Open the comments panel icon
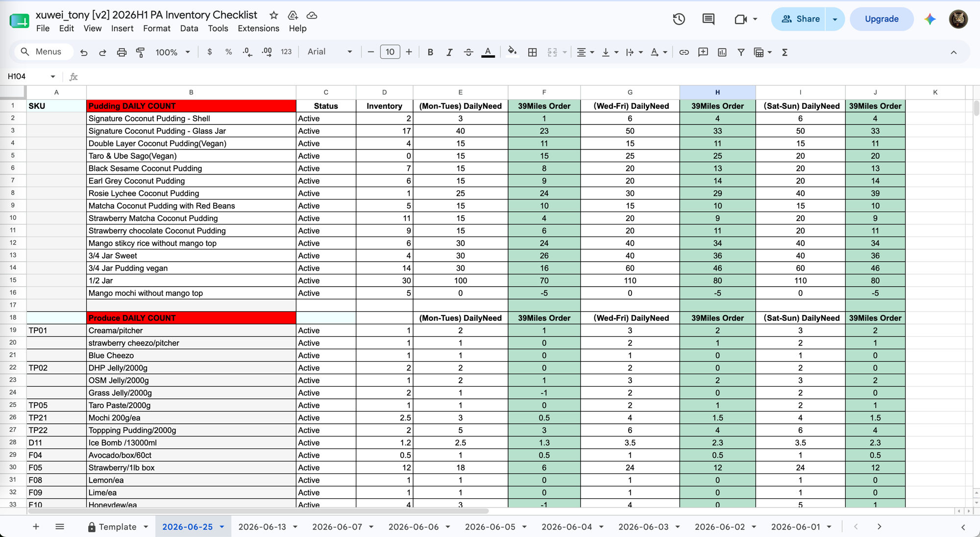Screen dimensions: 980x537 coord(708,19)
